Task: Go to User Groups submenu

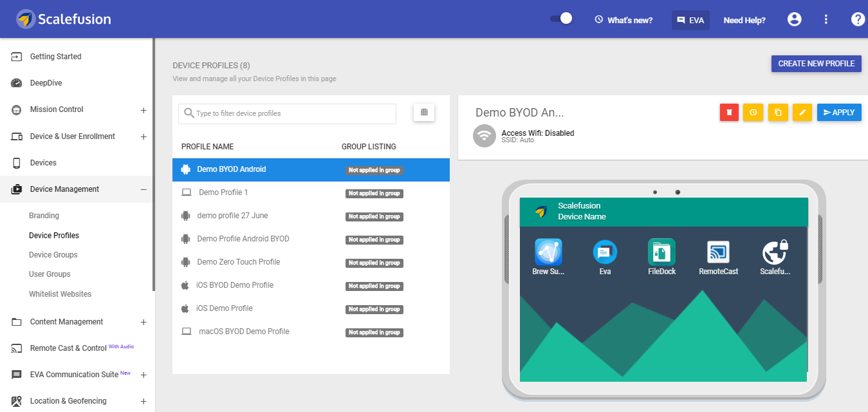Action: 50,274
